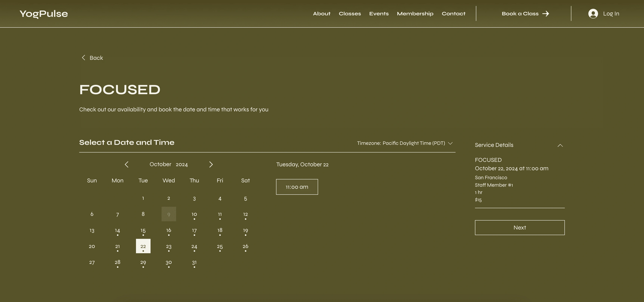Select October 17 on the calendar
644x302 pixels.
(194, 230)
